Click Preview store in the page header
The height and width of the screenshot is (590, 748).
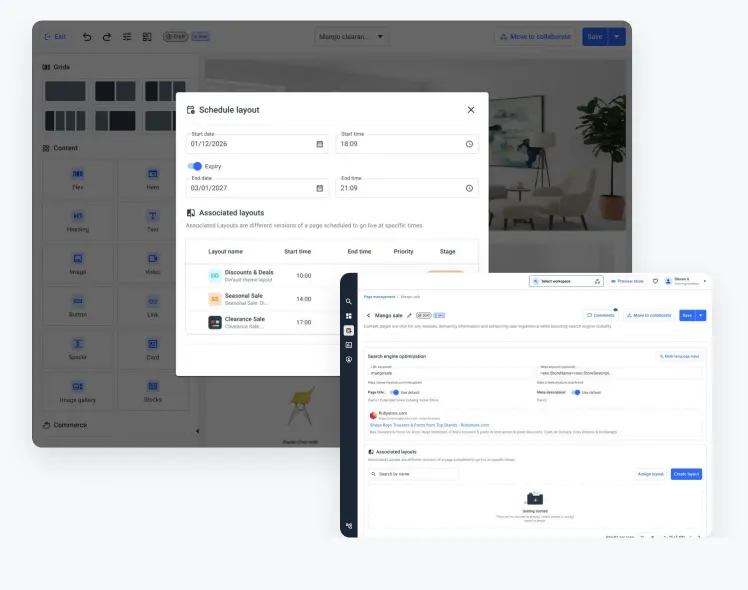(627, 281)
